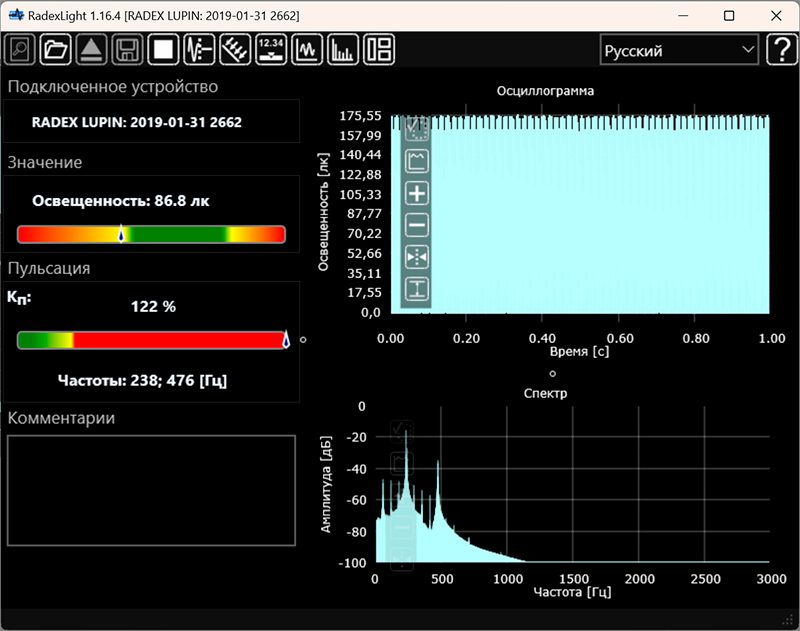Click the waveform measurement toolbar icon
Viewport: 800px width, 631px height.
pos(199,49)
